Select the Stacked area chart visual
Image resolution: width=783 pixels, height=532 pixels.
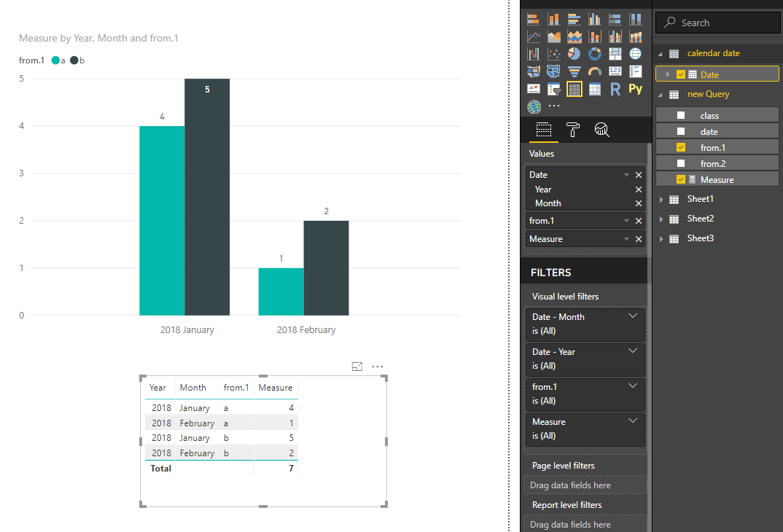(574, 37)
